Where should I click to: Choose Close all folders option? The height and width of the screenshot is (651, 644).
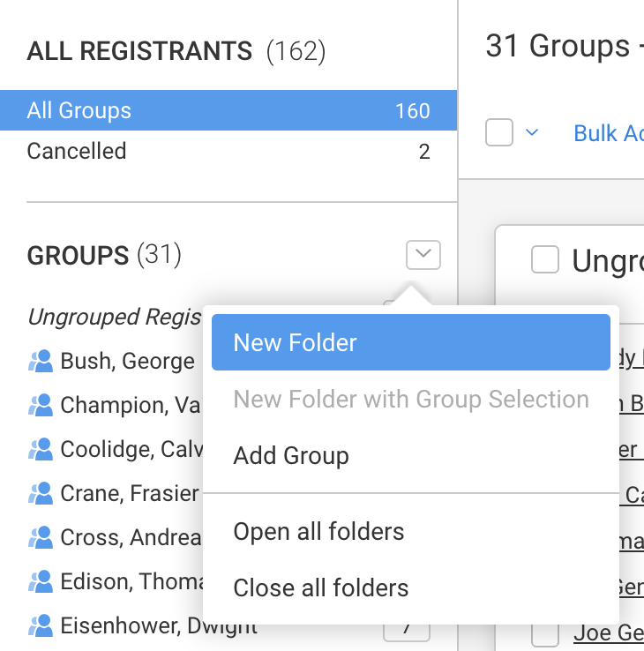tap(321, 587)
